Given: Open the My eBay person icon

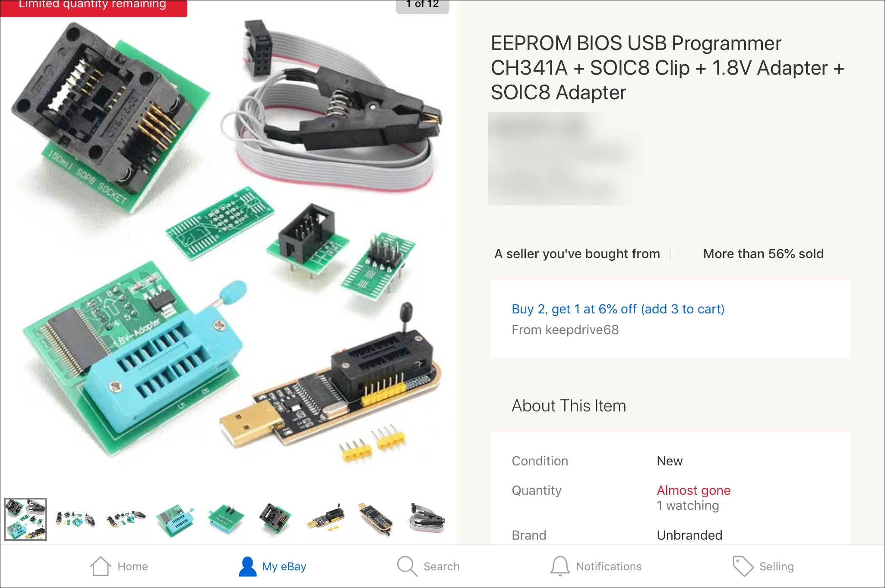Looking at the screenshot, I should tap(248, 566).
